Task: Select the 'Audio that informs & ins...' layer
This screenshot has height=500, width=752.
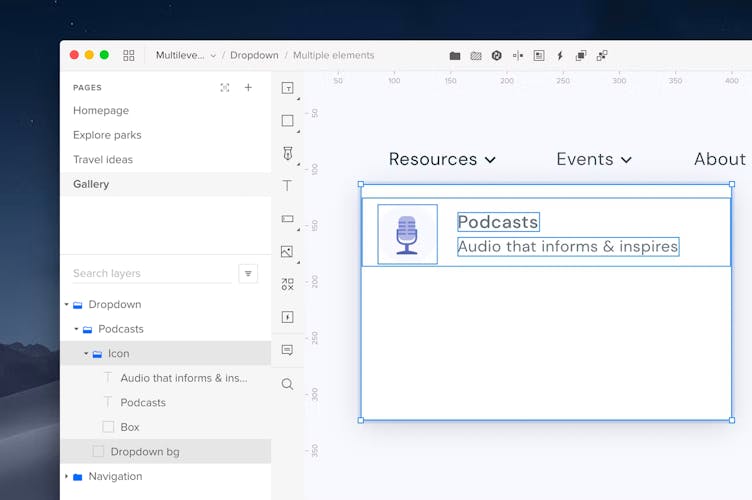Action: 165,378
